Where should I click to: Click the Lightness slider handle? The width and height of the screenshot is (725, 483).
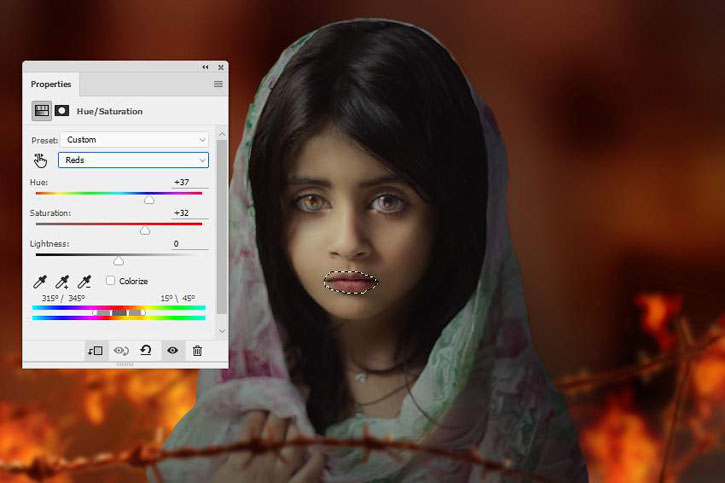118,261
